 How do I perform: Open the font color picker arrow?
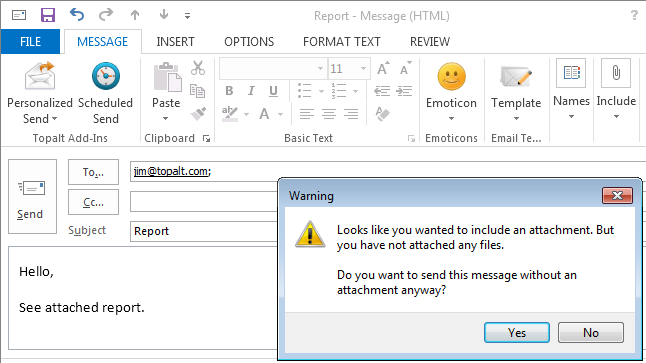pos(281,114)
